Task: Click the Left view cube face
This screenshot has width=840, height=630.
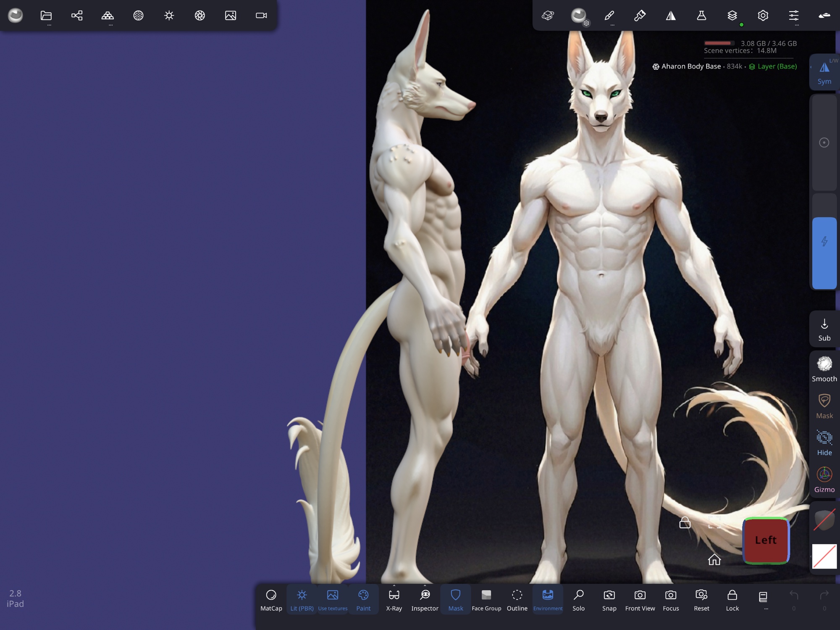Action: (766, 540)
